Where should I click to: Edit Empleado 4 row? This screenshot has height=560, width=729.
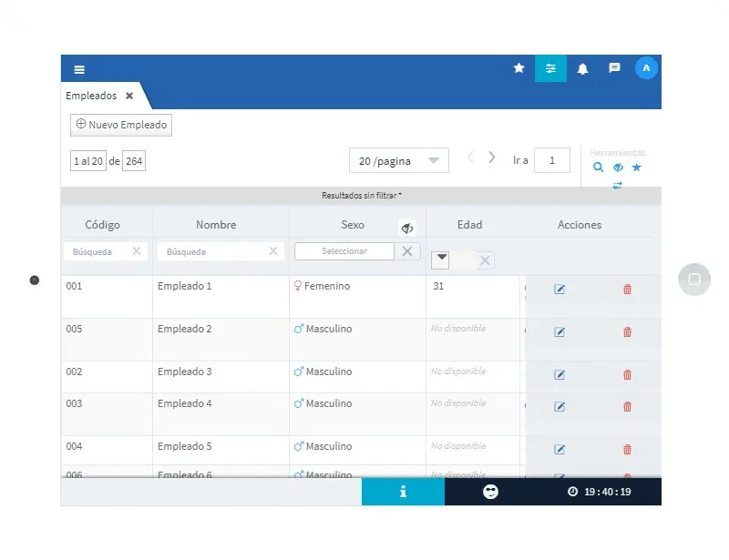click(560, 407)
